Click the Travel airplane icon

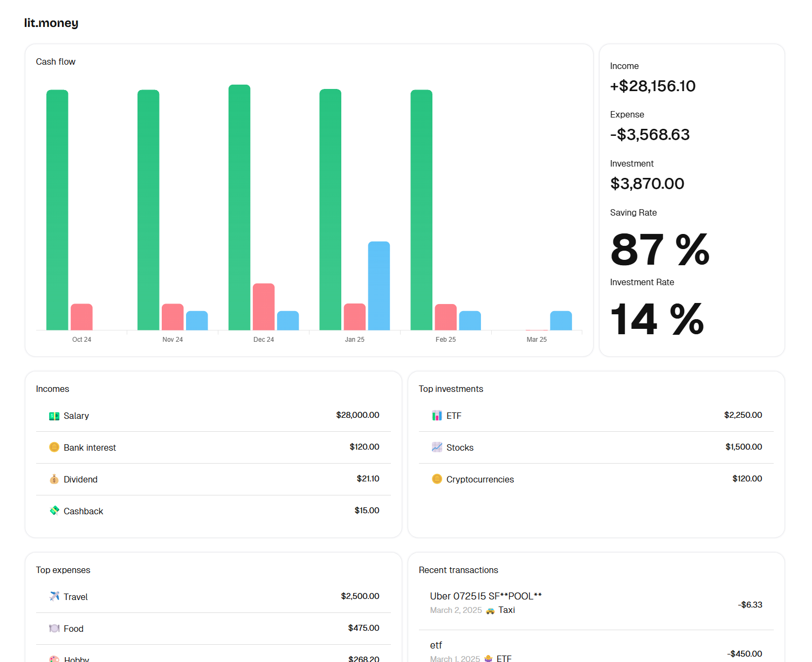[x=54, y=596]
